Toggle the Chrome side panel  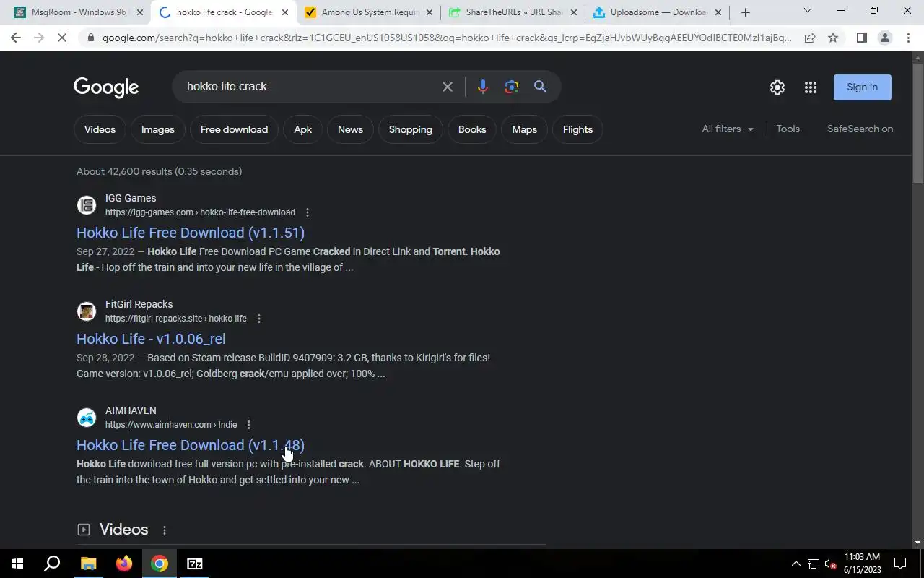click(x=861, y=38)
